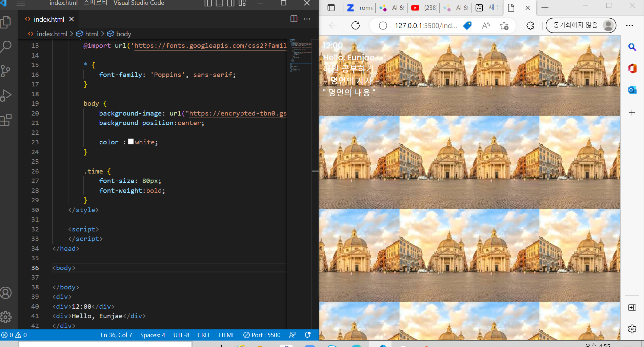This screenshot has width=644, height=347.
Task: Open the Customize Layout options
Action: pos(242,3)
